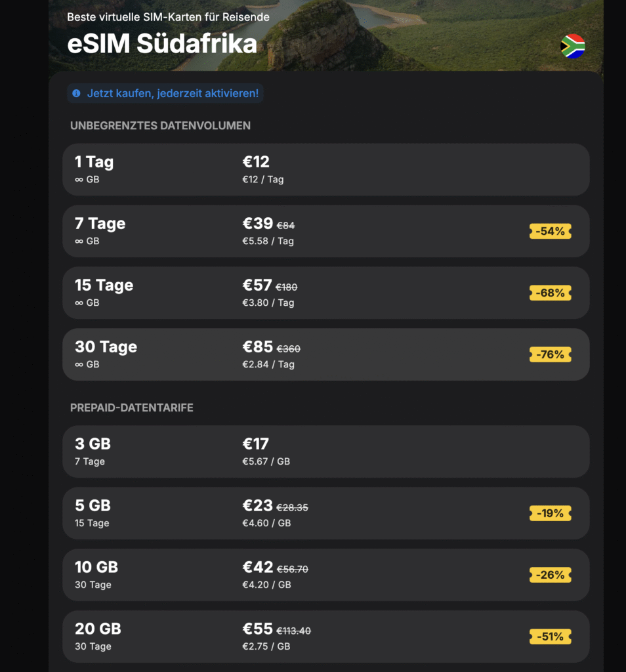Click the PREPAID-DATENTARIFE section header
The height and width of the screenshot is (672, 626).
click(x=133, y=408)
